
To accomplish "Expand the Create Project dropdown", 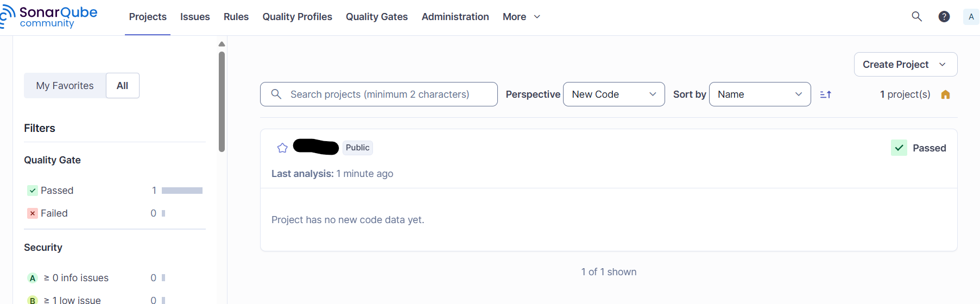I will [905, 65].
